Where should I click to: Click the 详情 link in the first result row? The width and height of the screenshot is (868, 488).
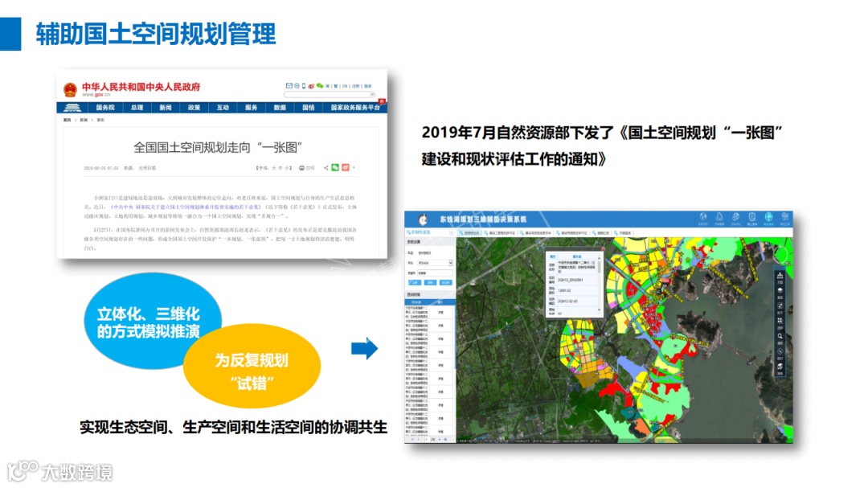click(x=440, y=313)
